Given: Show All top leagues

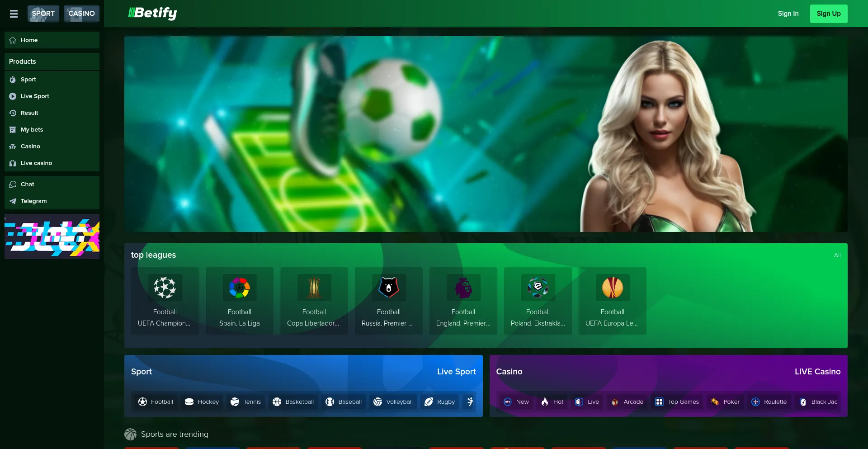Looking at the screenshot, I should (837, 255).
